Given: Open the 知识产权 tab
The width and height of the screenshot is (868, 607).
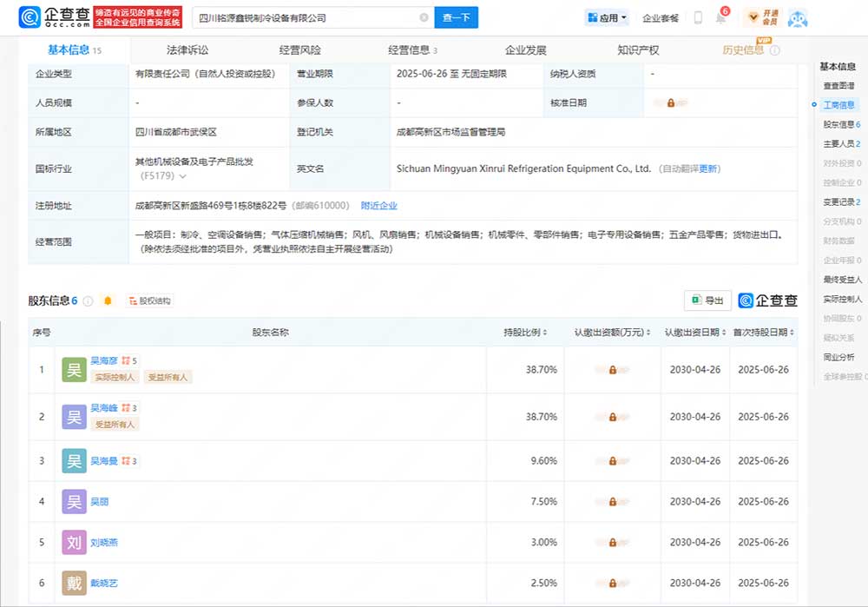Looking at the screenshot, I should (x=638, y=50).
